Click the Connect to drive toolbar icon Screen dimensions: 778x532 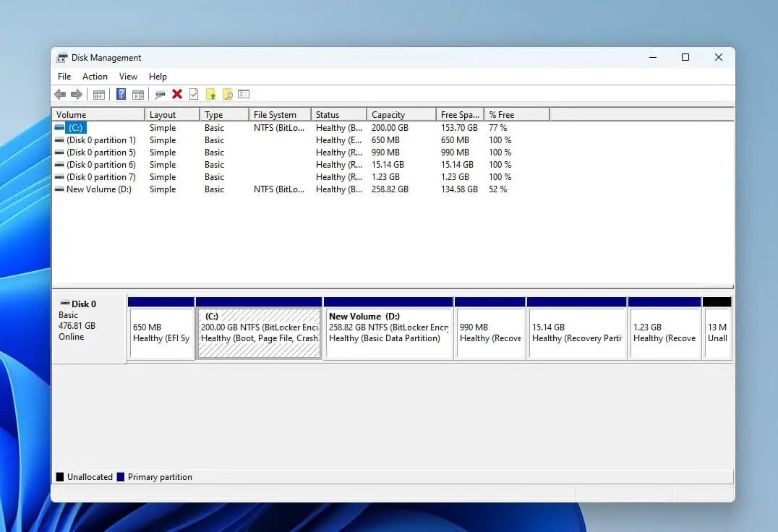click(x=160, y=94)
